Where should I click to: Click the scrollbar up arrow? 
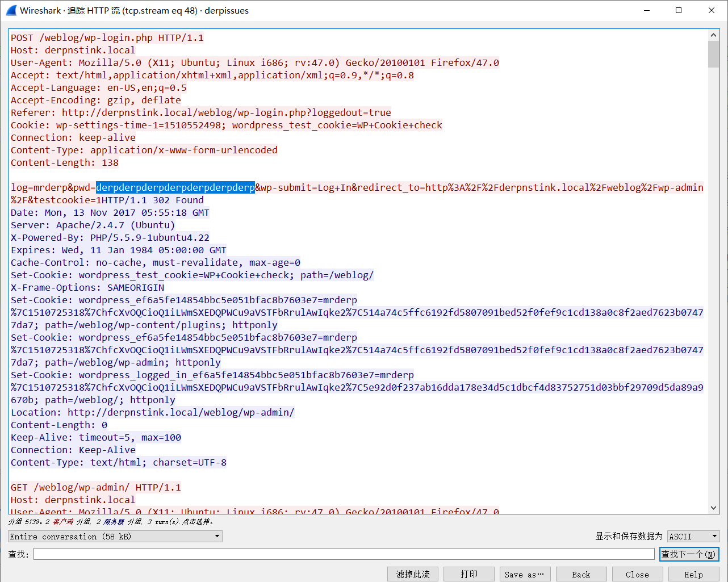click(x=714, y=35)
